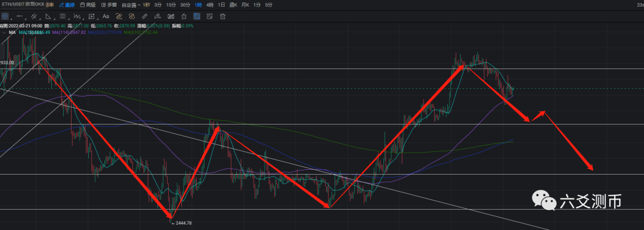Image resolution: width=644 pixels, height=230 pixels.
Task: Click the 開:2870.40 open price value
Action: (55, 26)
